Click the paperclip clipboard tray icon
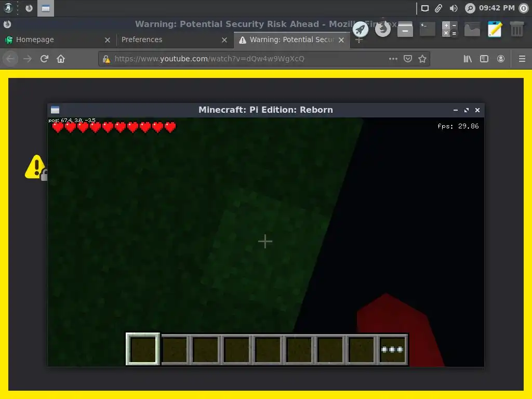 tap(438, 8)
